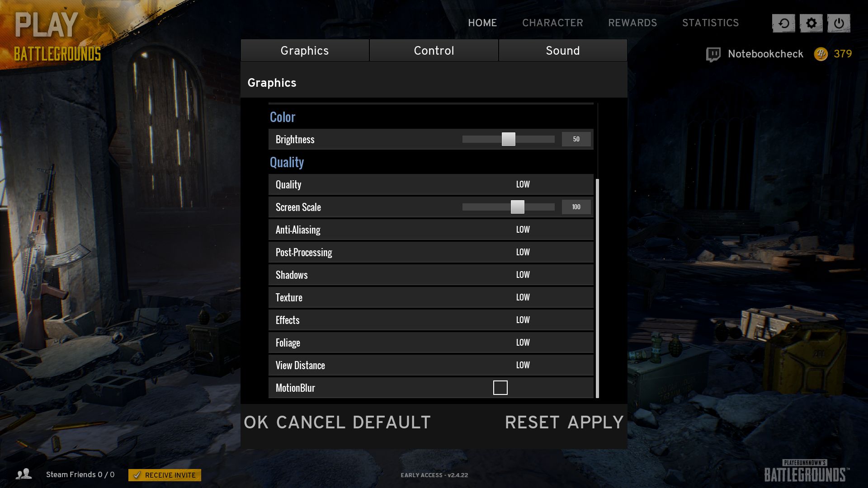This screenshot has height=488, width=868.
Task: Change the View Distance LOW value
Action: [x=523, y=365]
